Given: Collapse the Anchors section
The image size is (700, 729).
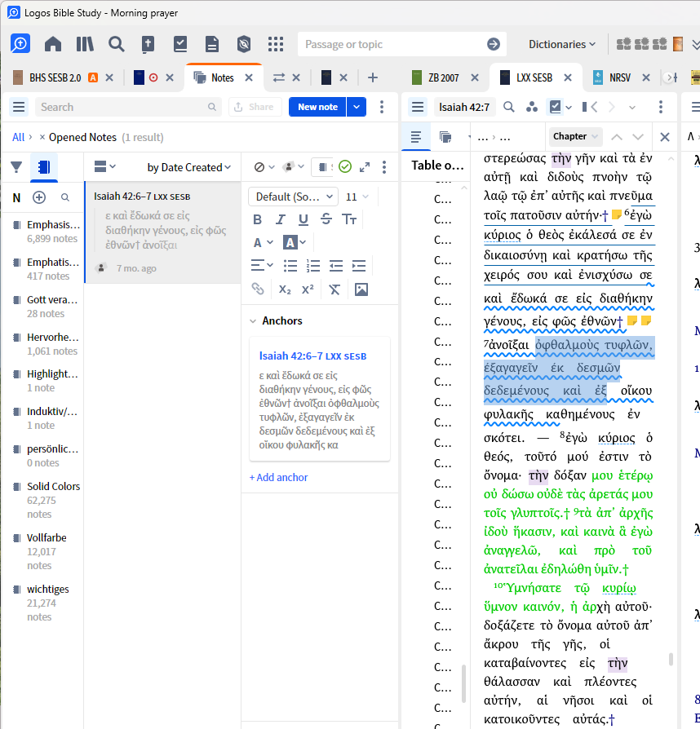Looking at the screenshot, I should (253, 320).
